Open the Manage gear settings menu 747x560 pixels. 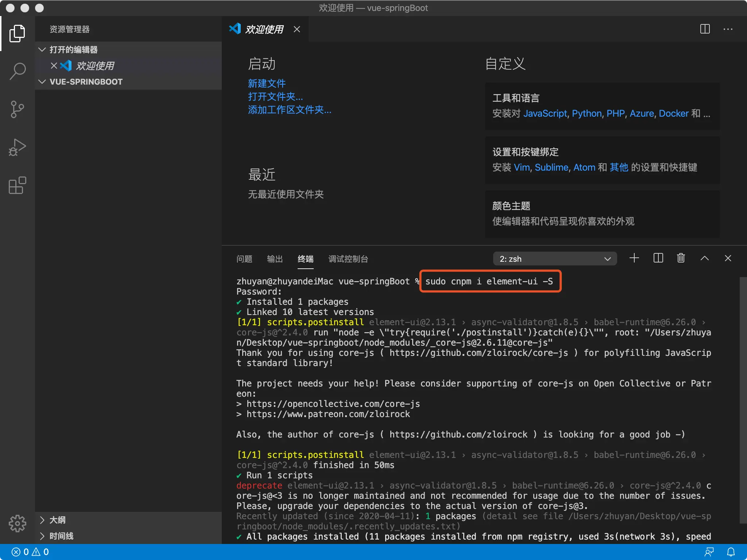(x=18, y=524)
